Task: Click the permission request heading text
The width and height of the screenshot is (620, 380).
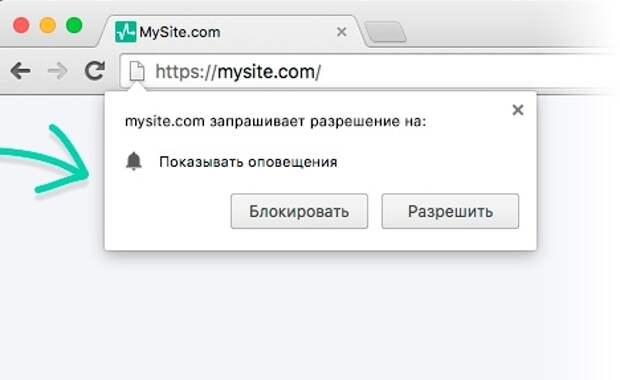Action: coord(276,121)
